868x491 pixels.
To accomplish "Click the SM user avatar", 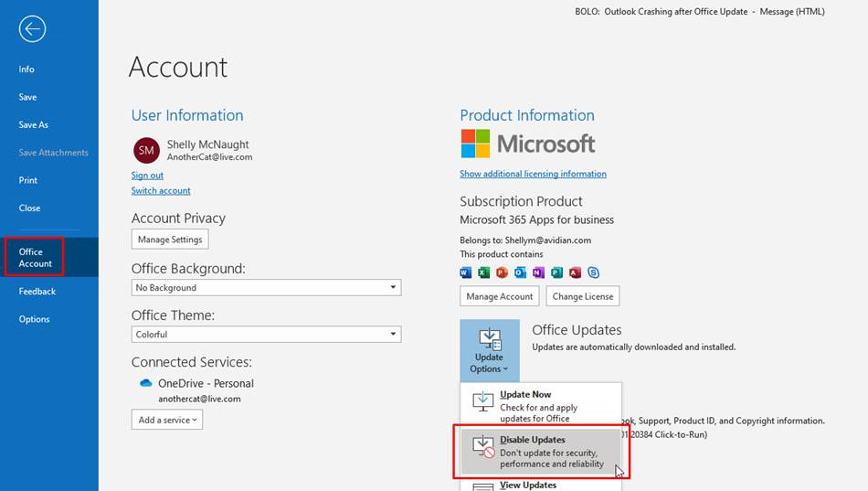I will 146,150.
